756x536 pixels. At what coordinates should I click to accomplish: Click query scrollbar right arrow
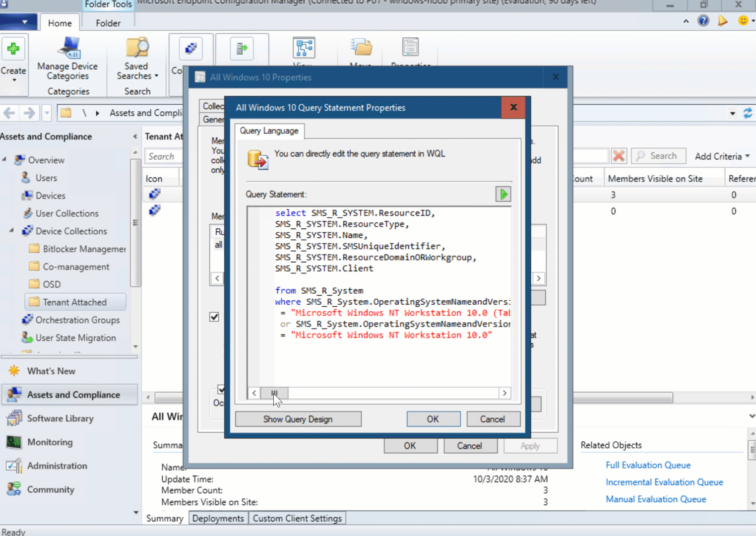[504, 393]
